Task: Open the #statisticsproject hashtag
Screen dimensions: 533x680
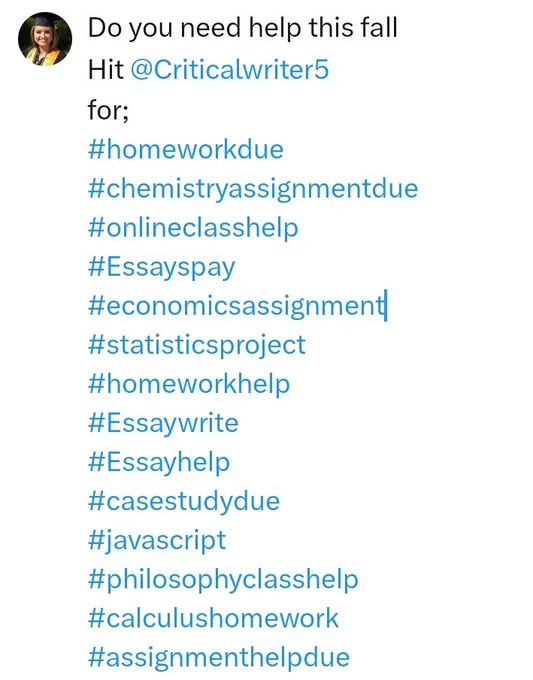Action: click(197, 346)
